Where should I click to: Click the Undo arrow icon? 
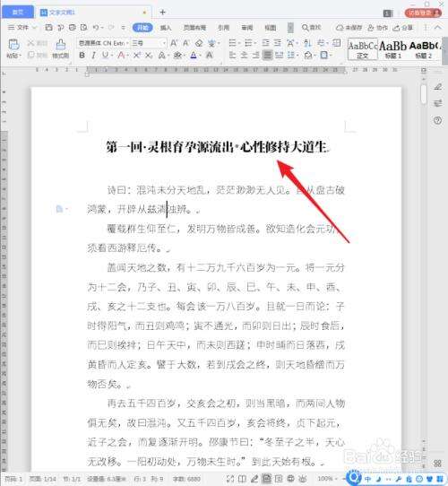(x=96, y=28)
